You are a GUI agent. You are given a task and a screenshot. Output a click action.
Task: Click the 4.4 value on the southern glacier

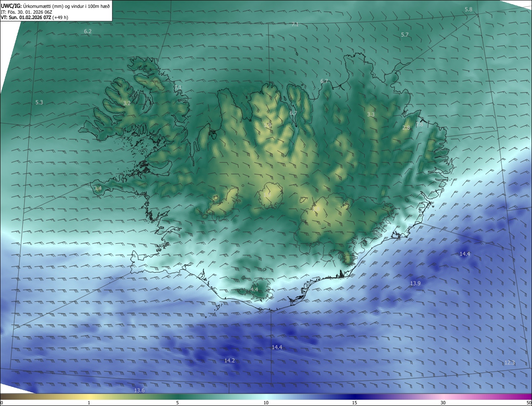254,289
